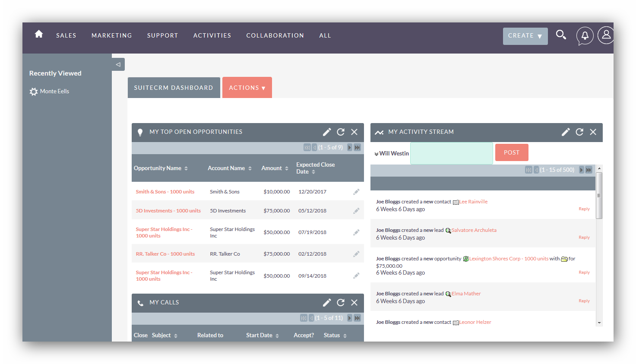
Task: Edit the My Top Open Opportunities dashlet
Action: (327, 132)
